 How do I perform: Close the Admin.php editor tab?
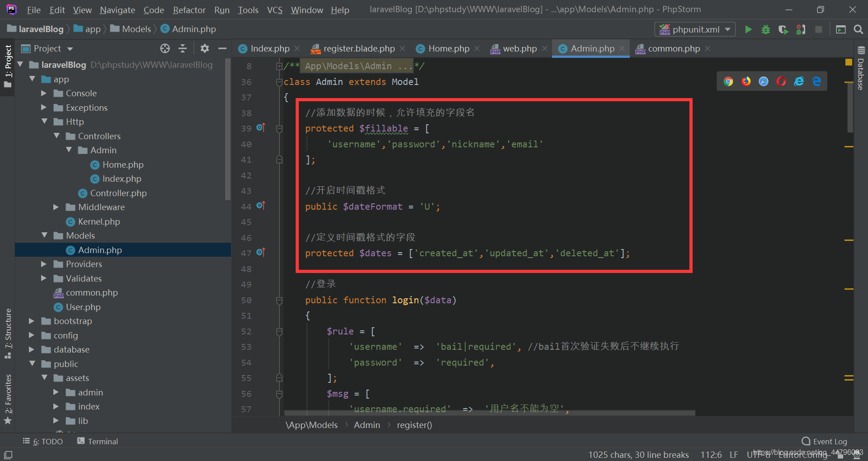(622, 48)
